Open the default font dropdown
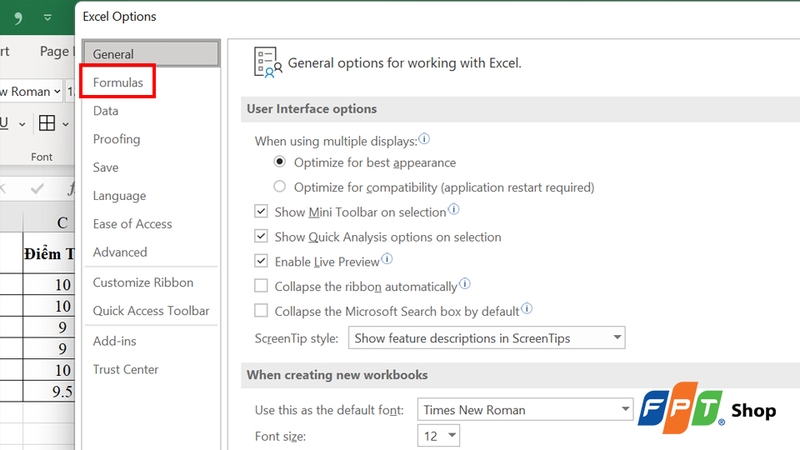Screen dimensions: 800x450 (x=525, y=410)
